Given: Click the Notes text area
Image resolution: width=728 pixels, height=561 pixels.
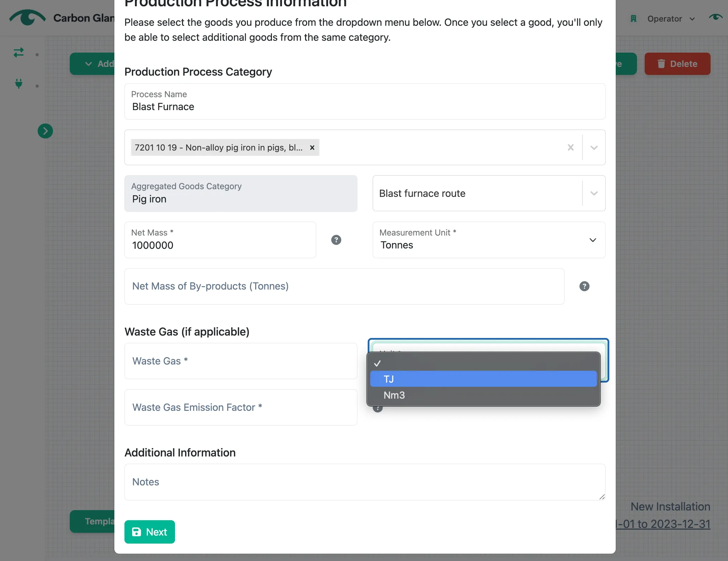Looking at the screenshot, I should 365,482.
